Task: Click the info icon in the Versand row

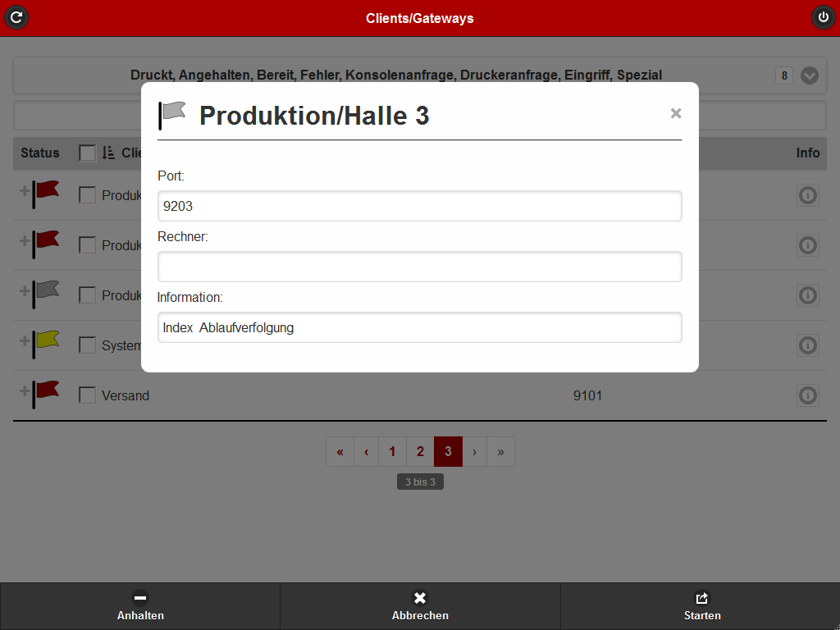Action: [808, 395]
